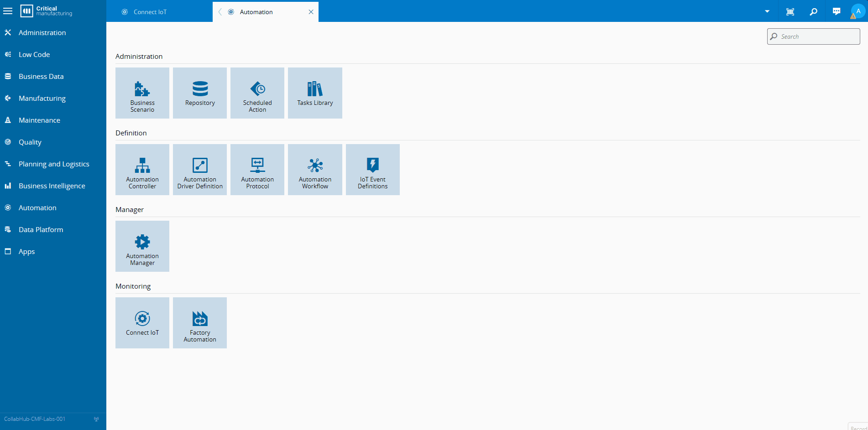Screen dimensions: 868x430
Task: Switch to the Connect IoT tab
Action: (x=159, y=12)
